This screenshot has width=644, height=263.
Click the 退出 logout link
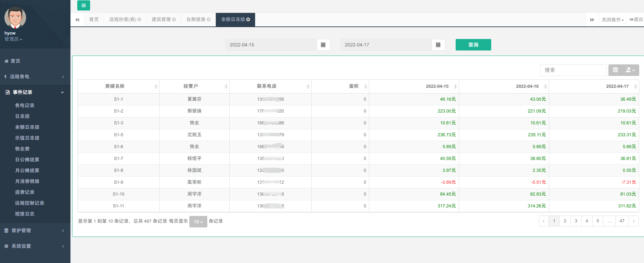tap(636, 20)
